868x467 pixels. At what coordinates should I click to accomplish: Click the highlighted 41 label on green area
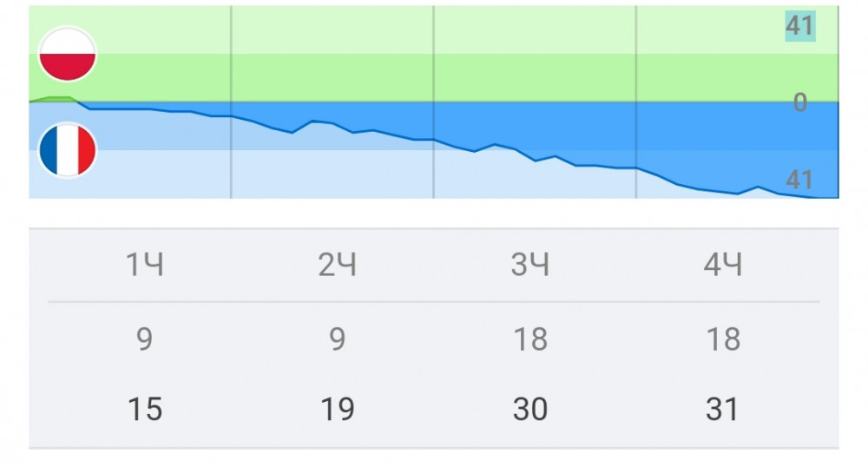point(799,27)
